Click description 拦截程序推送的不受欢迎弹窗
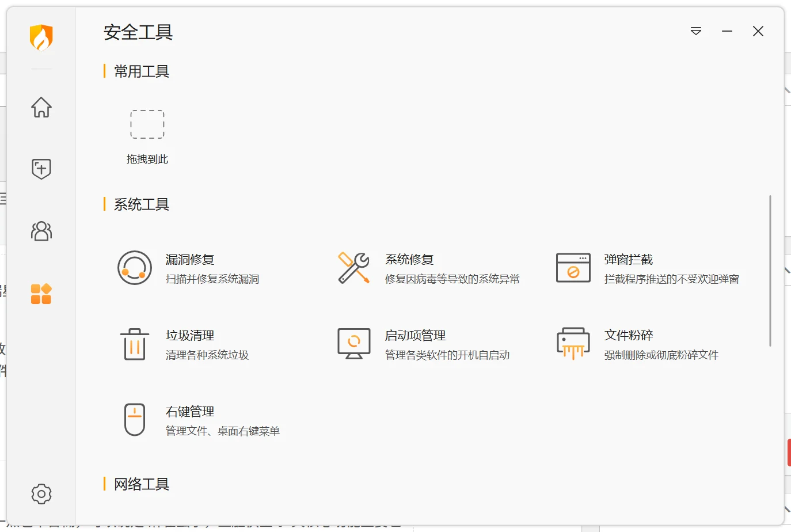This screenshot has width=791, height=532. [x=672, y=279]
